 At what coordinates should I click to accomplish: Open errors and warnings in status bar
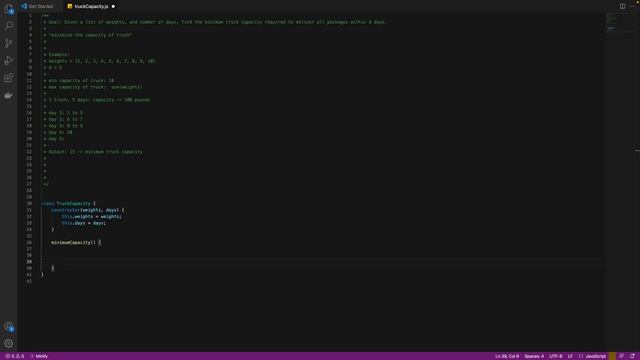tap(15, 356)
